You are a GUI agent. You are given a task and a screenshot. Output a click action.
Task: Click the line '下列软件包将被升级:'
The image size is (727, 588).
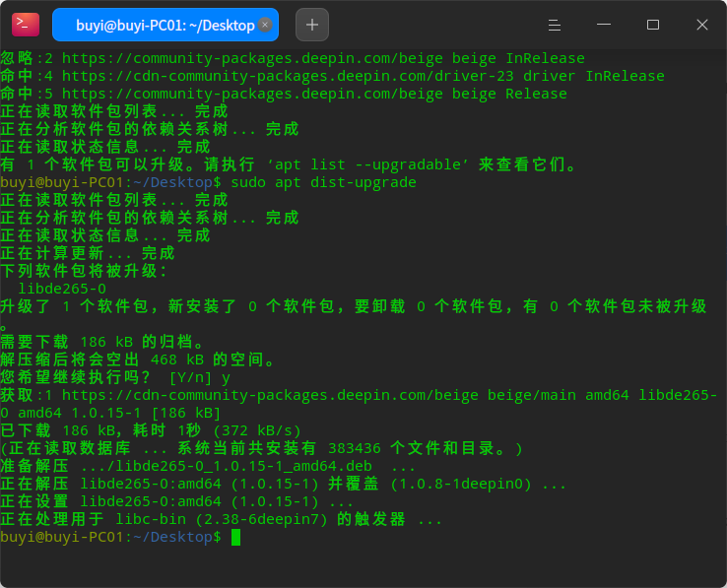coord(84,271)
